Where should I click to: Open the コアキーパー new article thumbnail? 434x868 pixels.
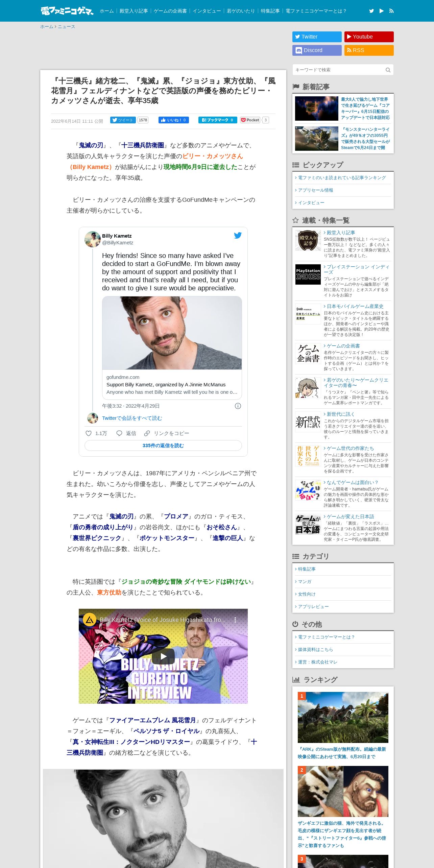click(x=317, y=108)
